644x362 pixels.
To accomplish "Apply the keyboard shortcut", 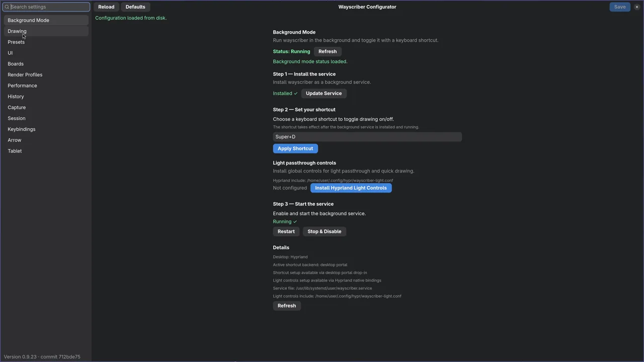I will 295,148.
